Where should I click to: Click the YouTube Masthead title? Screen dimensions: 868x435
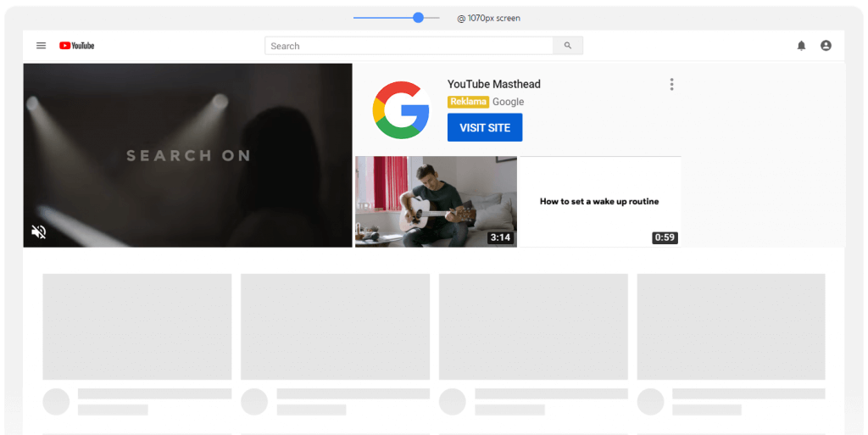point(493,84)
